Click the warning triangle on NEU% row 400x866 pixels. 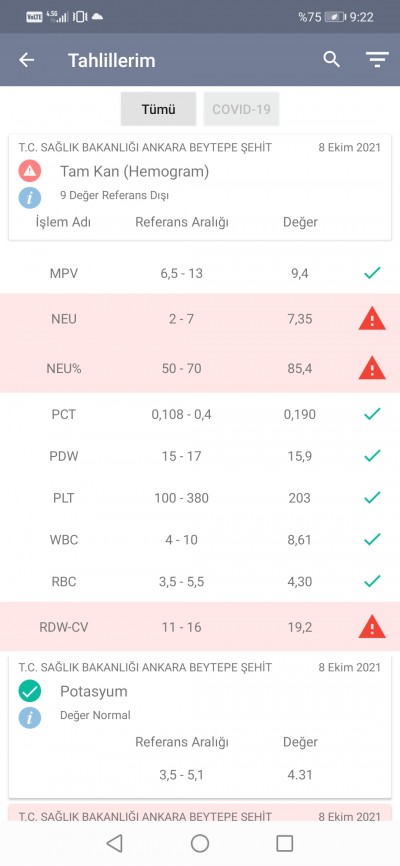pos(372,368)
